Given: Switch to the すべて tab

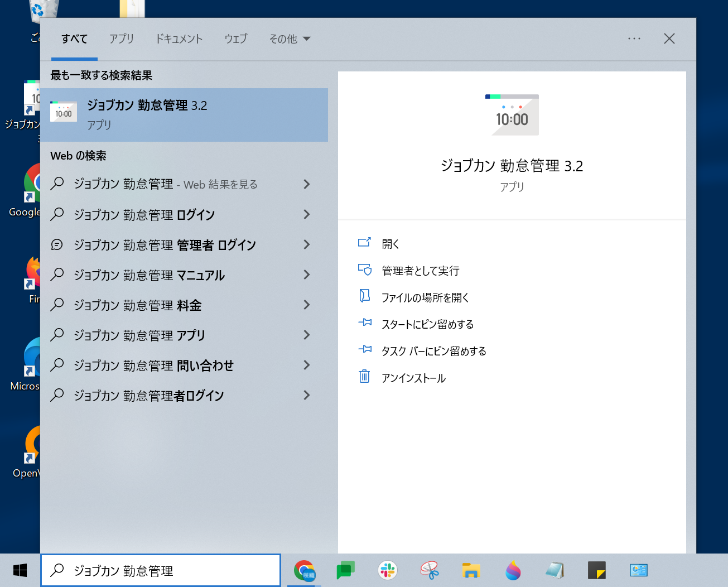Looking at the screenshot, I should pos(74,39).
